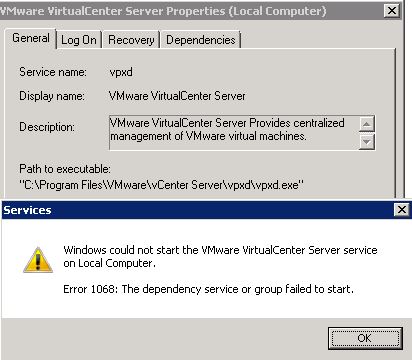412x360 pixels.
Task: Switch to the Log On tab
Action: tap(79, 40)
